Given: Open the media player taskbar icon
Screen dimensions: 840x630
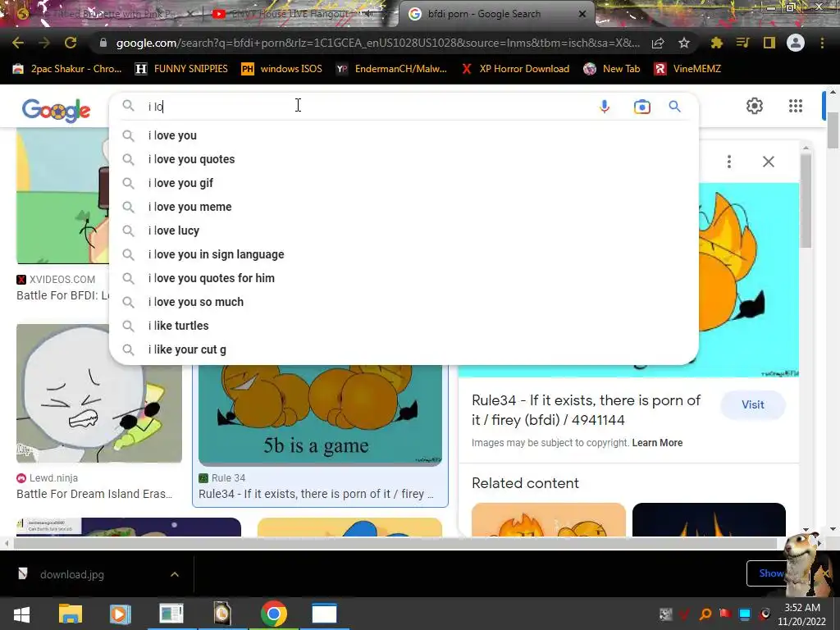Looking at the screenshot, I should 120,614.
